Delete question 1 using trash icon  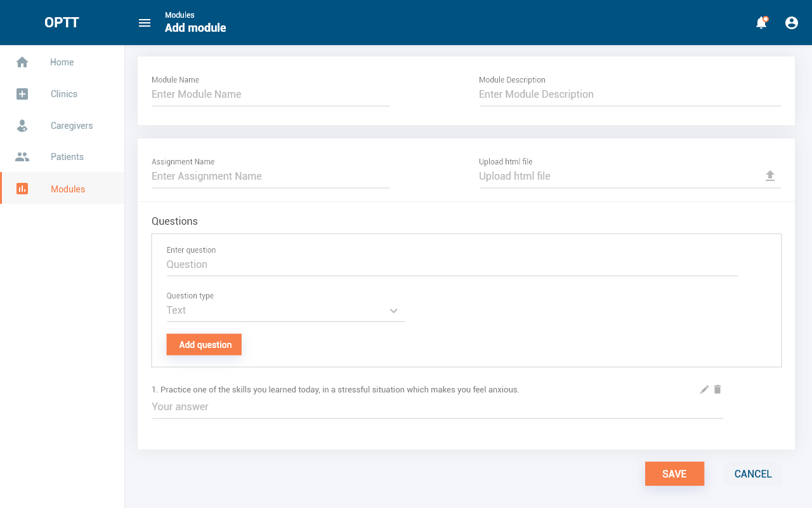pos(717,389)
